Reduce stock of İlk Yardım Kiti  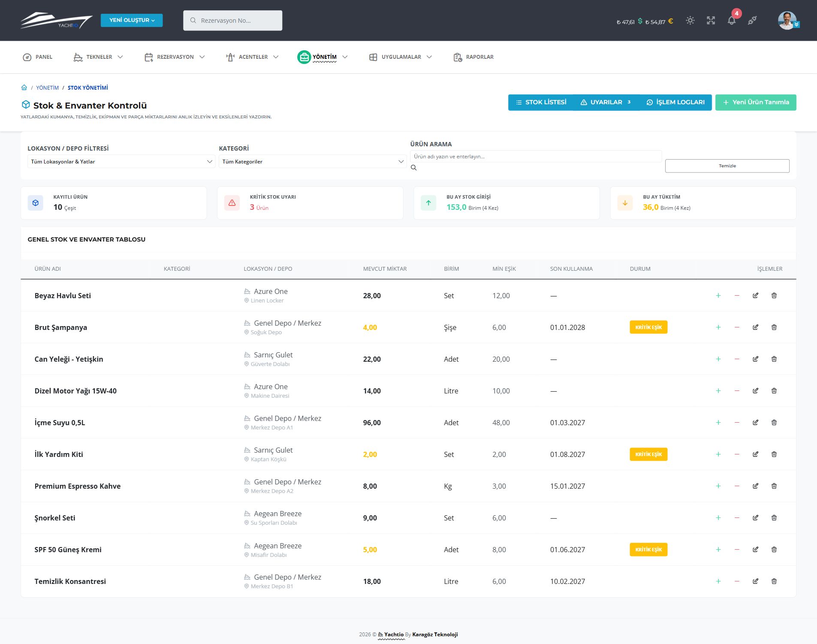(x=737, y=454)
